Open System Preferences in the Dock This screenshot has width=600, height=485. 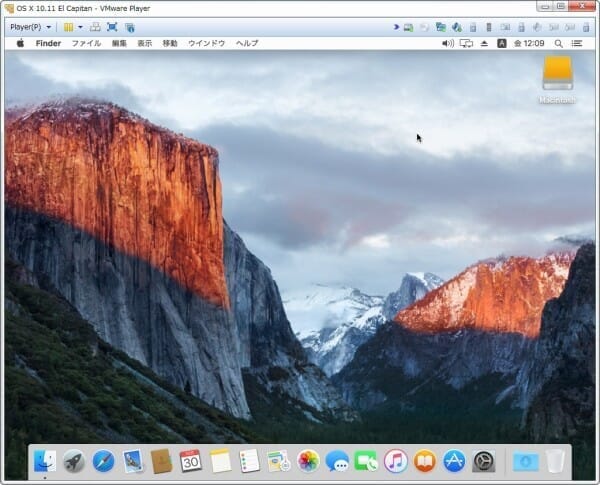484,461
